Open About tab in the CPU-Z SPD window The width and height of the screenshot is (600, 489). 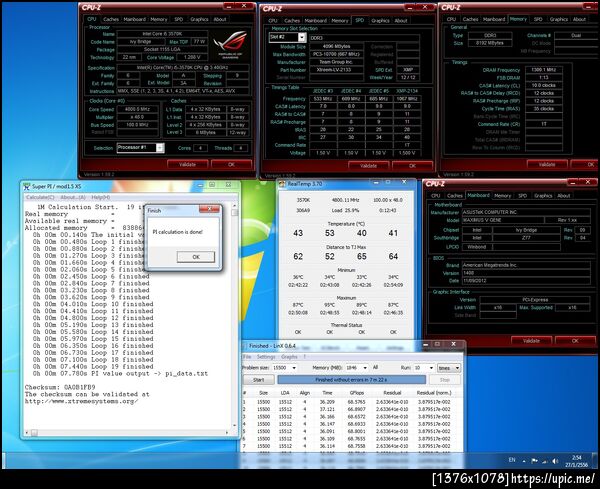[x=401, y=21]
